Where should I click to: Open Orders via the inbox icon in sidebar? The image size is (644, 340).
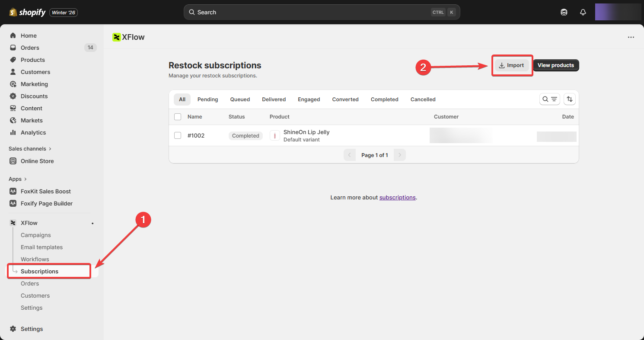click(13, 48)
